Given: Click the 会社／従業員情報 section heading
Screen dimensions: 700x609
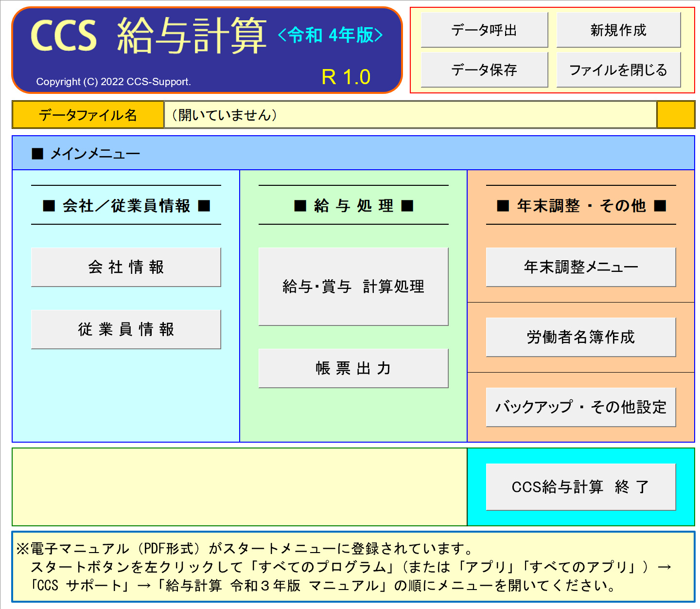Looking at the screenshot, I should click(x=126, y=206).
